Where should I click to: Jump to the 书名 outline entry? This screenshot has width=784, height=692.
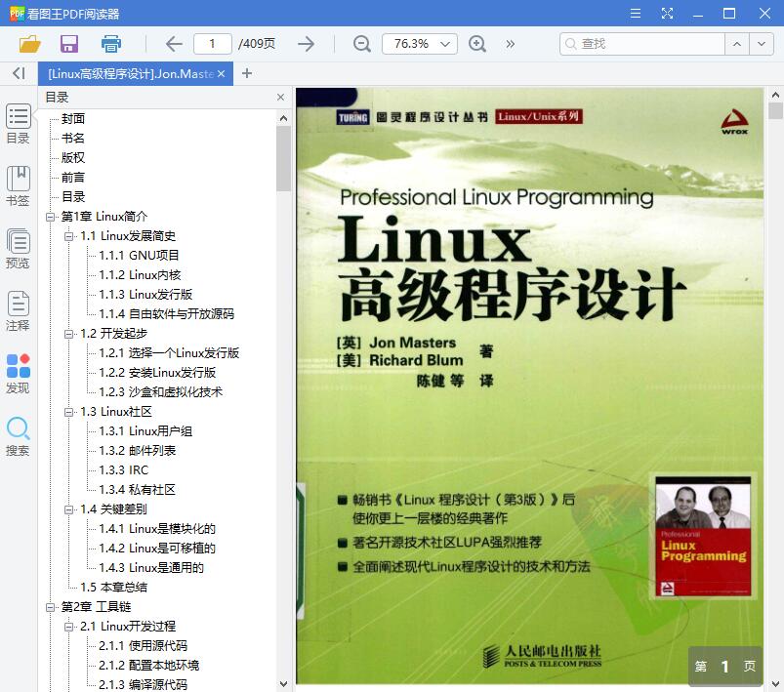(x=73, y=138)
